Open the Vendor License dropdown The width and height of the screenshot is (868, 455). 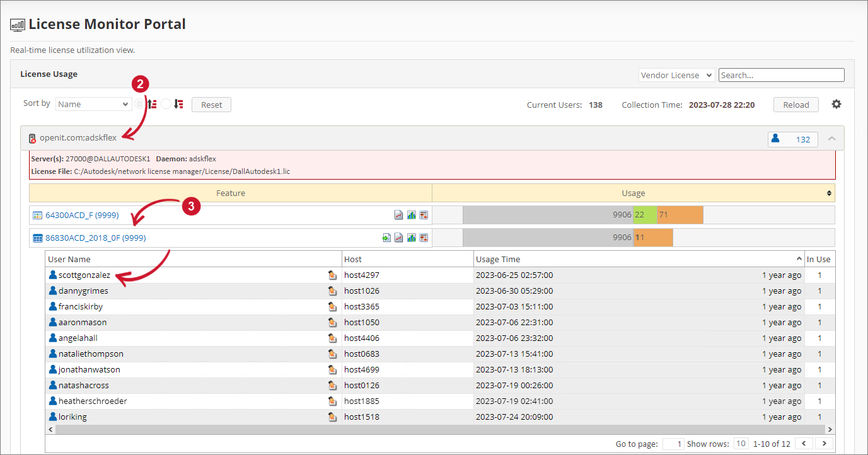676,75
